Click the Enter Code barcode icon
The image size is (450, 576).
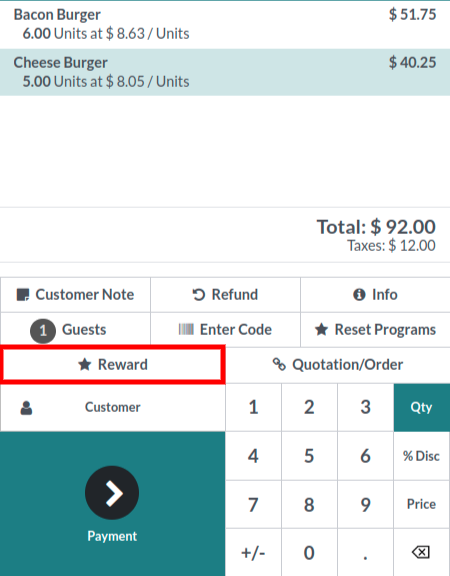(x=186, y=329)
